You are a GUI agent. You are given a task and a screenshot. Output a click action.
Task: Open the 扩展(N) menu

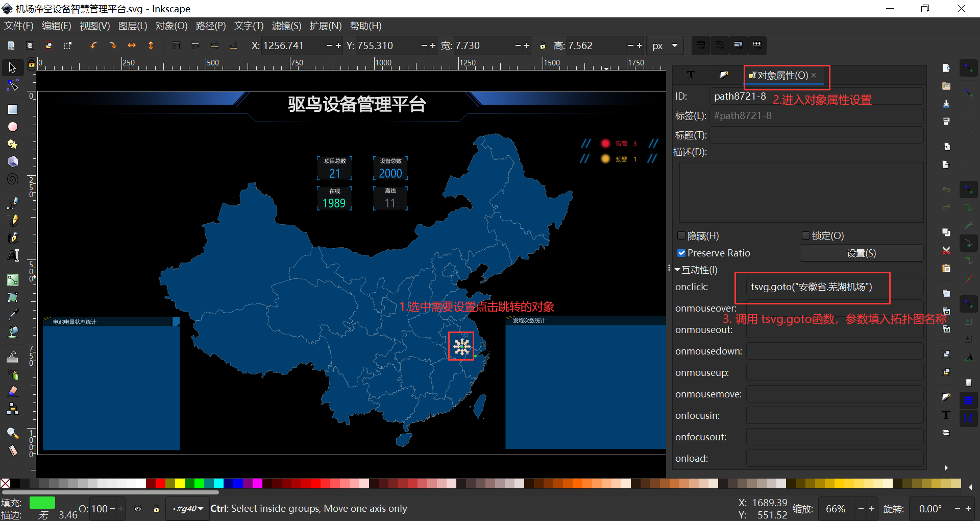(x=325, y=26)
